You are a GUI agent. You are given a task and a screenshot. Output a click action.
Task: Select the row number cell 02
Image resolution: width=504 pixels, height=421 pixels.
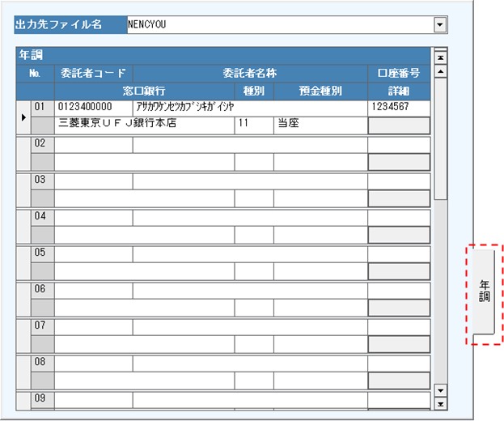(42, 144)
